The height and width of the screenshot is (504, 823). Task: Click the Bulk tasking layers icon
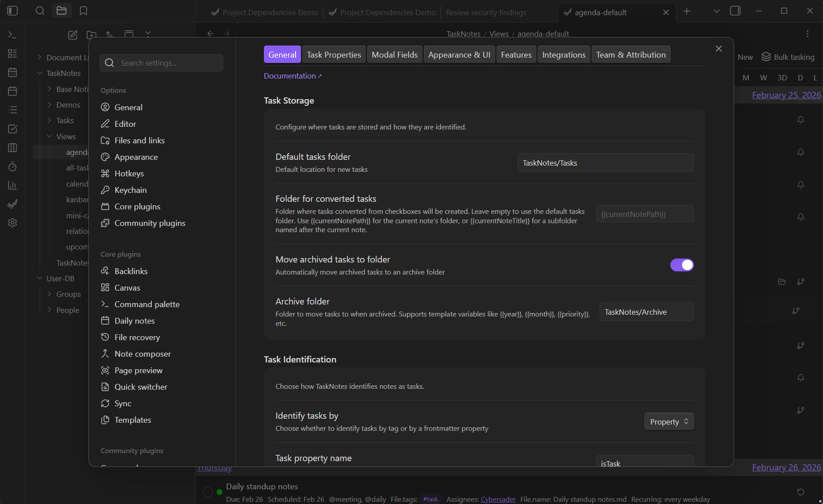coord(767,57)
